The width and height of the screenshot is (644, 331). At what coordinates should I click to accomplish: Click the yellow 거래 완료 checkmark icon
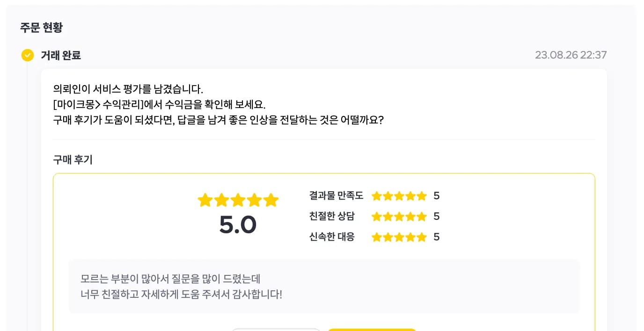tap(28, 55)
